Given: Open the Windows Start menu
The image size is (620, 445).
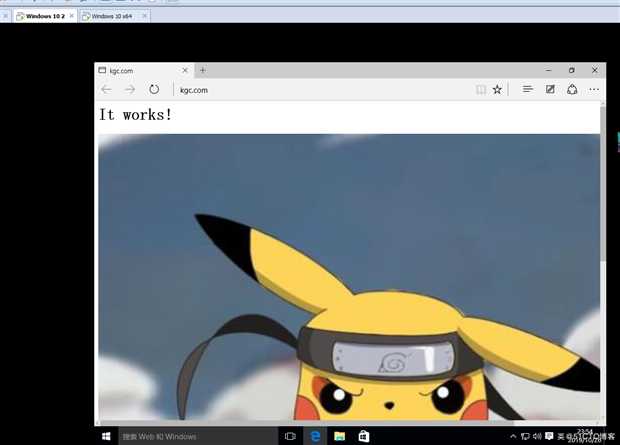Looking at the screenshot, I should tap(106, 436).
